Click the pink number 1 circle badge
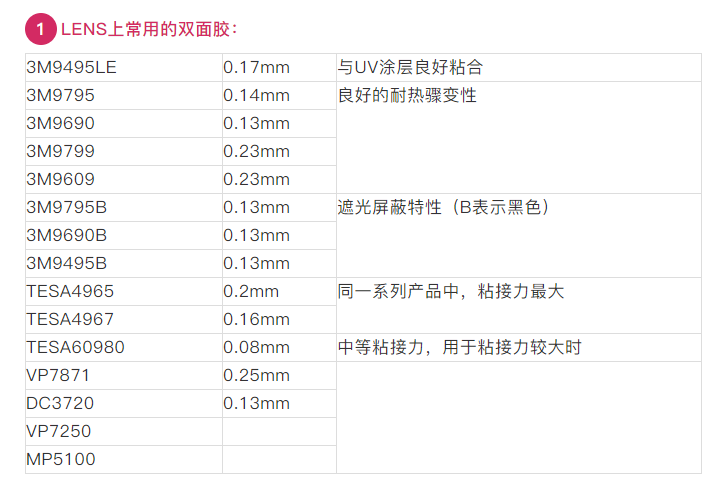The image size is (722, 481). click(41, 29)
